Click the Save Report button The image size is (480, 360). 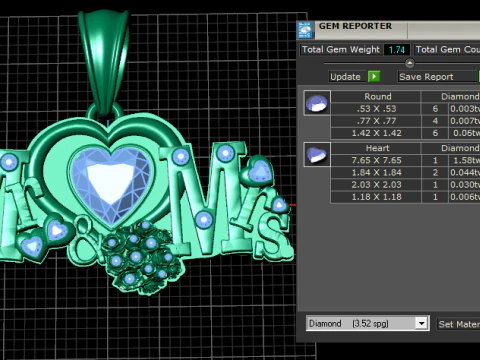438,77
